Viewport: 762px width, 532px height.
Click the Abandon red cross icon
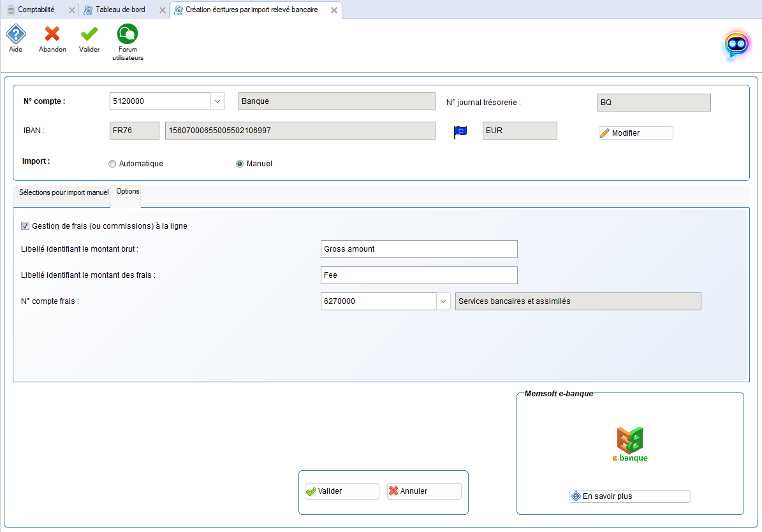click(x=52, y=34)
